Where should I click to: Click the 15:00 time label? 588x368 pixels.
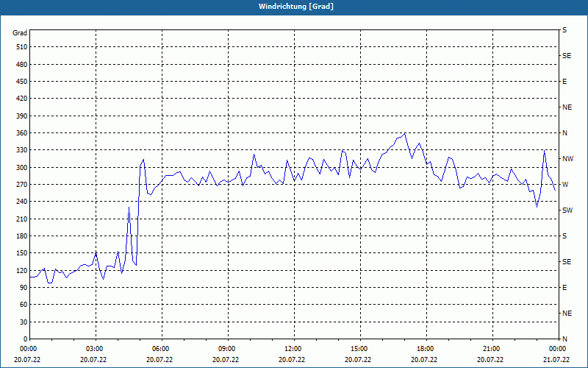coord(359,349)
